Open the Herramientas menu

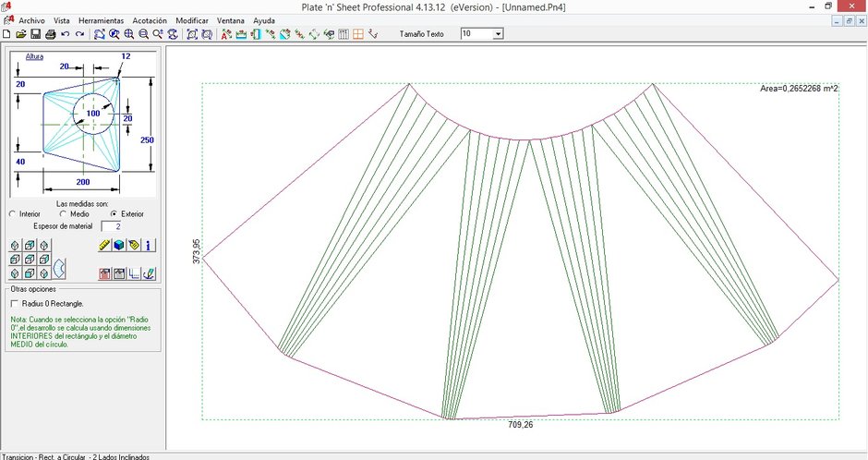[102, 20]
